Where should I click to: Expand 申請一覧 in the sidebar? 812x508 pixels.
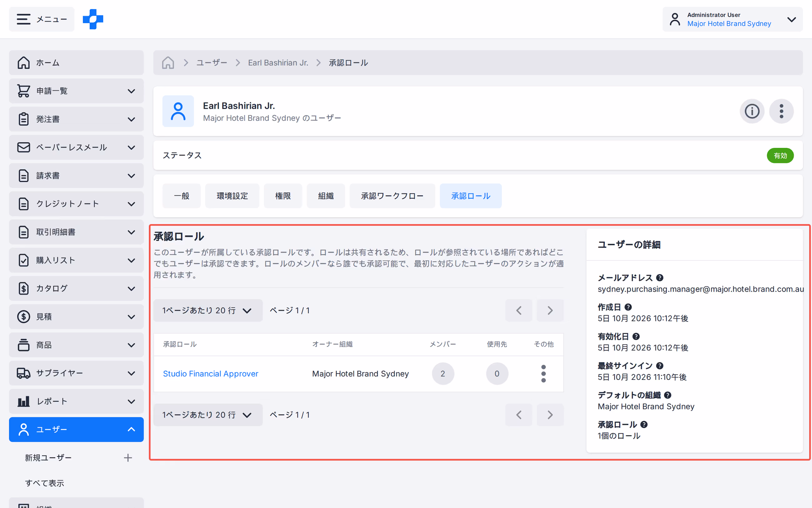pos(76,91)
